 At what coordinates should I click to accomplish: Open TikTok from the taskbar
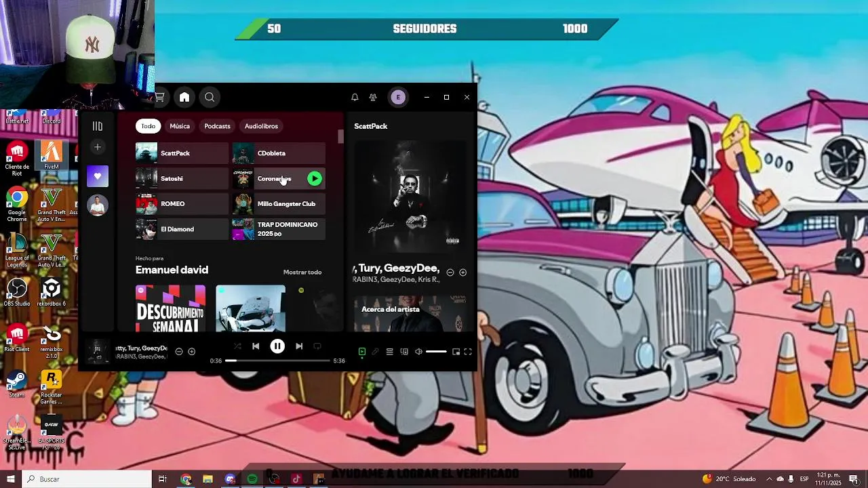tap(296, 479)
